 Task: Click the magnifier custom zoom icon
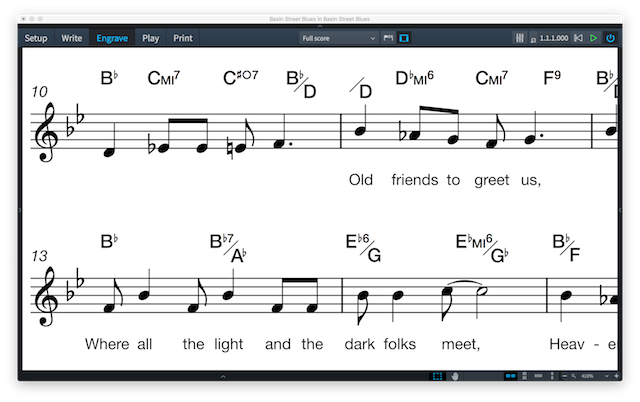pyautogui.click(x=573, y=376)
